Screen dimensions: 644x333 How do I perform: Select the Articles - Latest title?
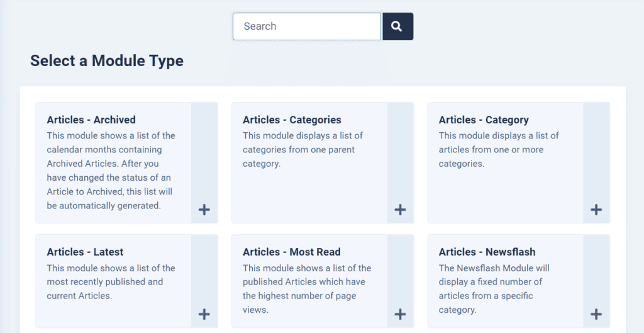point(85,252)
